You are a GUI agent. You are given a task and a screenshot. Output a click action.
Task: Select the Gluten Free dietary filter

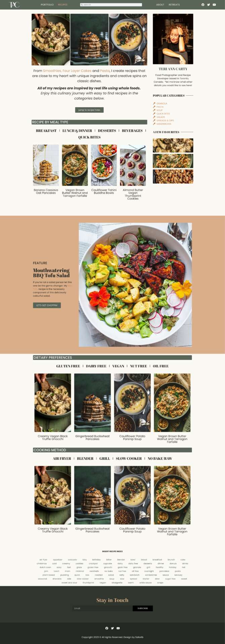click(x=68, y=366)
